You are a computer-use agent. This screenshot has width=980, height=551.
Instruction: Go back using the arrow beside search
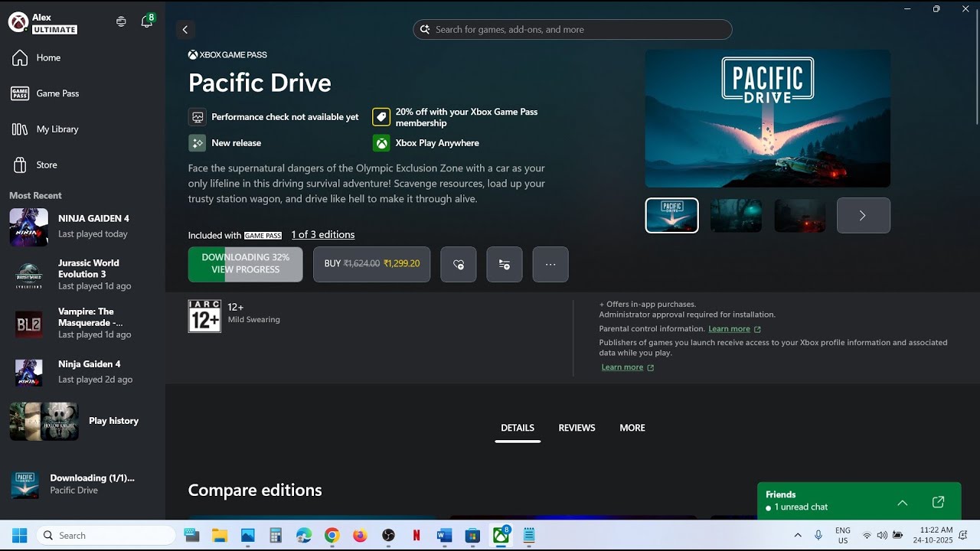[185, 30]
